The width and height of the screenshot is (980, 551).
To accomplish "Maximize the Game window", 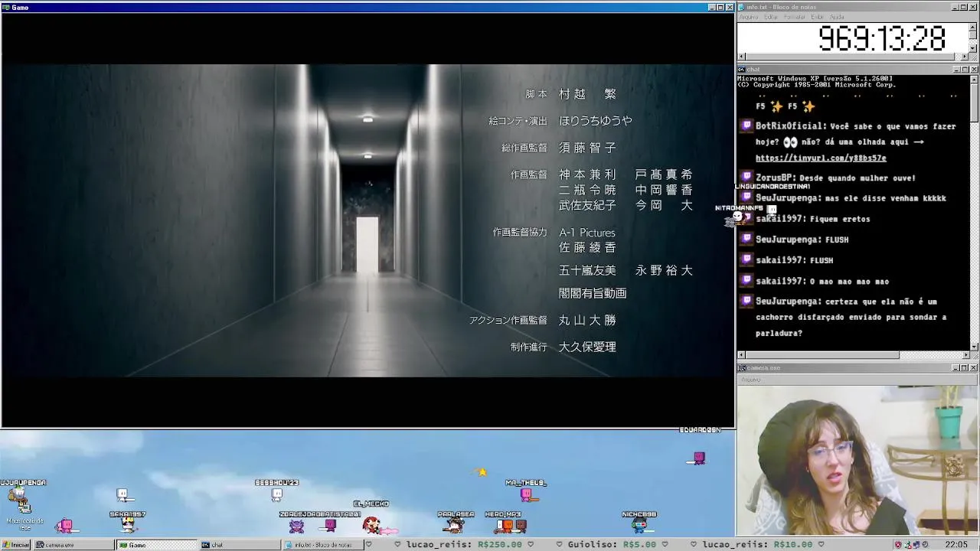I will (x=720, y=7).
